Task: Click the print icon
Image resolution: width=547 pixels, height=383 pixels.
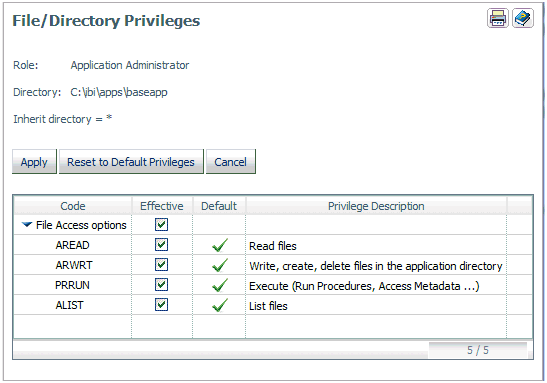Action: [x=497, y=18]
